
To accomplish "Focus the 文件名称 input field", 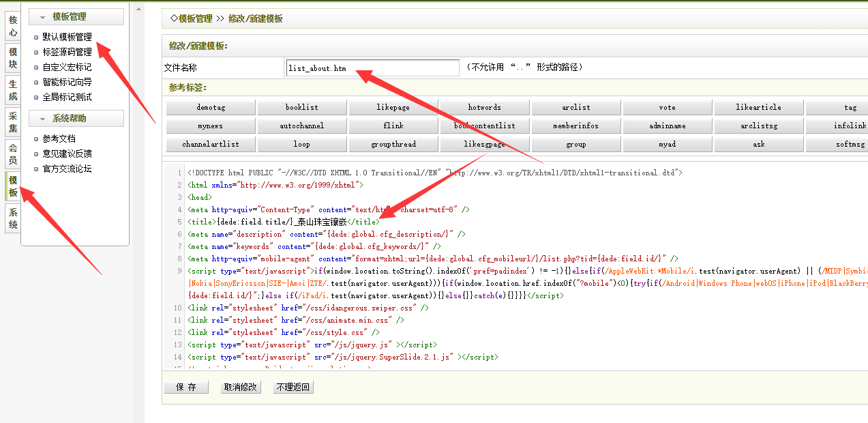I will pos(373,68).
